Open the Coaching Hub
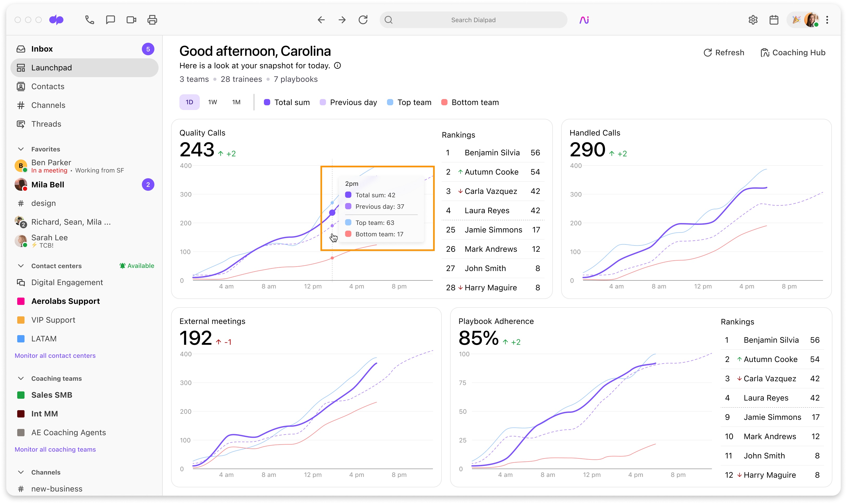Image resolution: width=847 pixels, height=504 pixels. coord(793,53)
